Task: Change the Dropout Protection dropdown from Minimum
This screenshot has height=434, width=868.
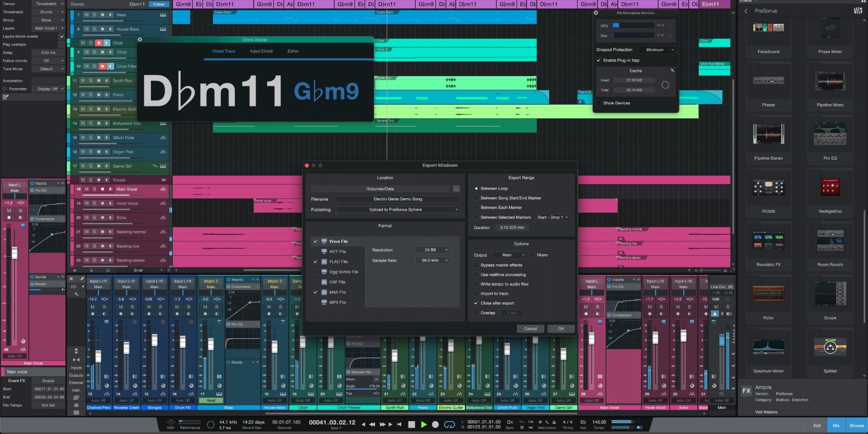Action: (x=657, y=50)
